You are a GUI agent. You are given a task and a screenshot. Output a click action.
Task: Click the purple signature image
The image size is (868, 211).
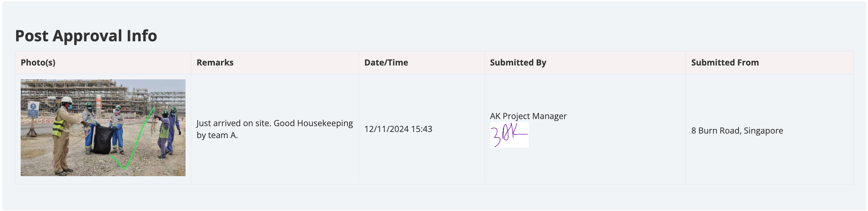pos(509,135)
